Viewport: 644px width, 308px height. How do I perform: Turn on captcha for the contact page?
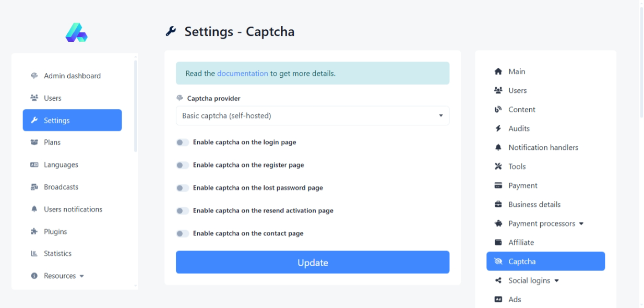182,233
